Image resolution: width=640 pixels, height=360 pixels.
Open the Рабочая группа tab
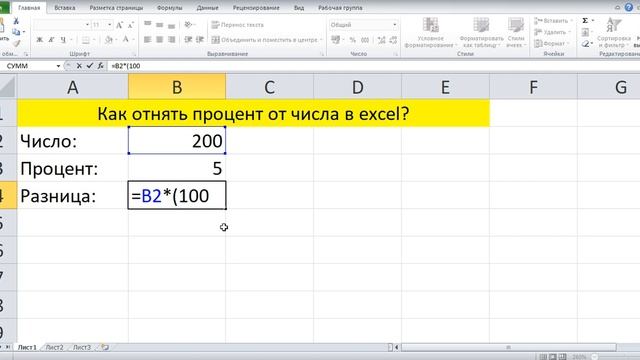coord(340,8)
